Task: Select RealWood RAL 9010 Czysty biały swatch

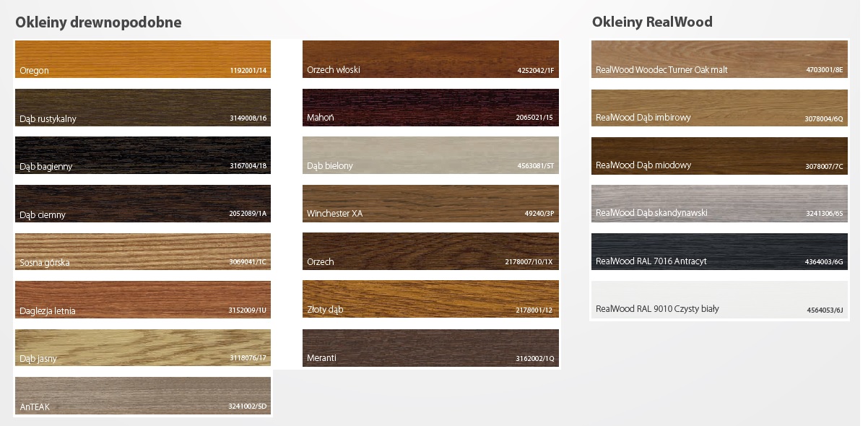Action: (x=719, y=299)
